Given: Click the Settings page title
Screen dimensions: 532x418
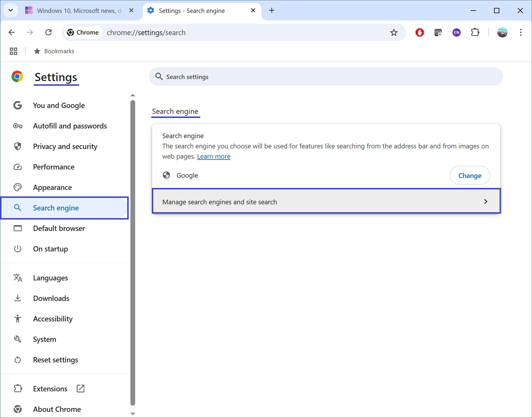Looking at the screenshot, I should point(56,77).
